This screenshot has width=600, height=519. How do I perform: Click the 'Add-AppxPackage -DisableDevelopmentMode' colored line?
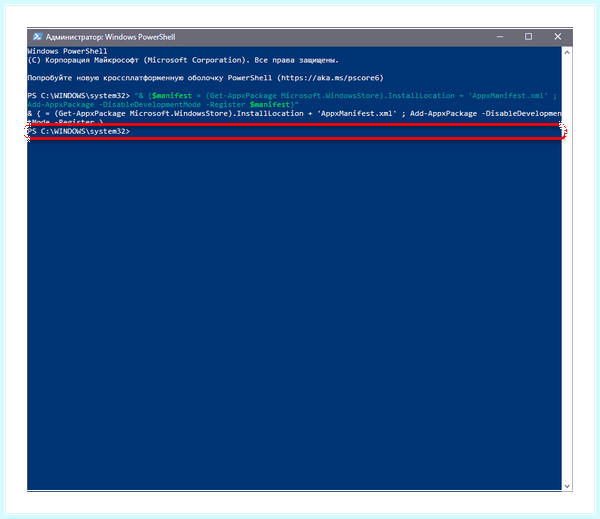tap(163, 104)
